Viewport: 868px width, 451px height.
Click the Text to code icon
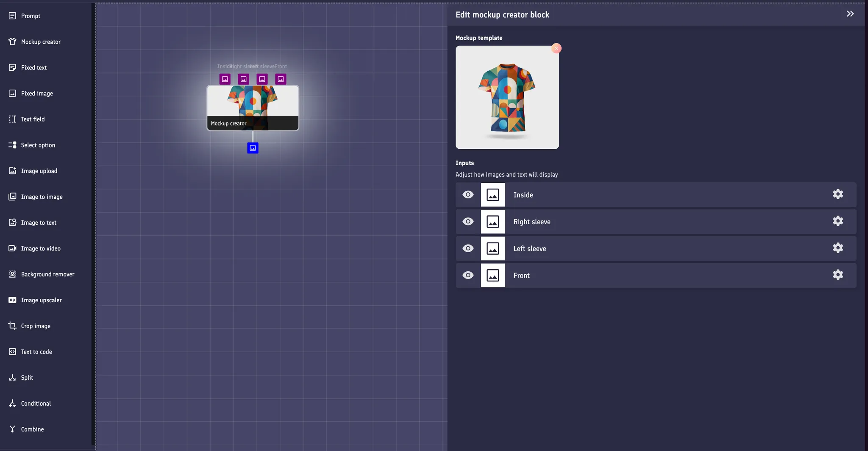12,352
